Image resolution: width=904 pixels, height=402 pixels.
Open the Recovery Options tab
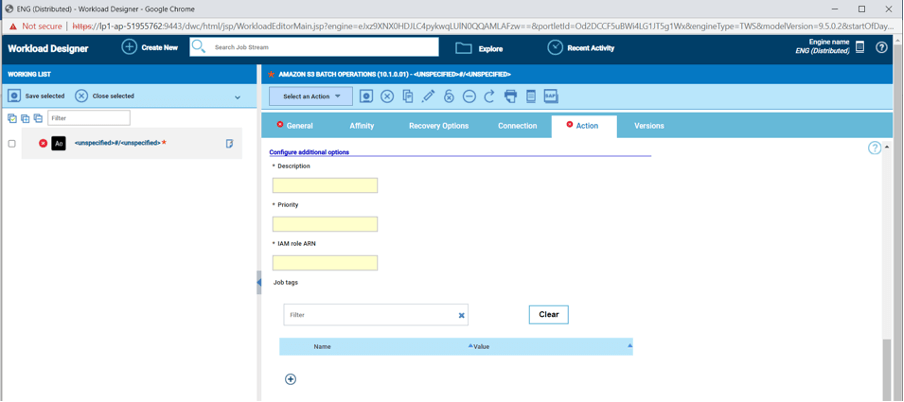pyautogui.click(x=439, y=126)
